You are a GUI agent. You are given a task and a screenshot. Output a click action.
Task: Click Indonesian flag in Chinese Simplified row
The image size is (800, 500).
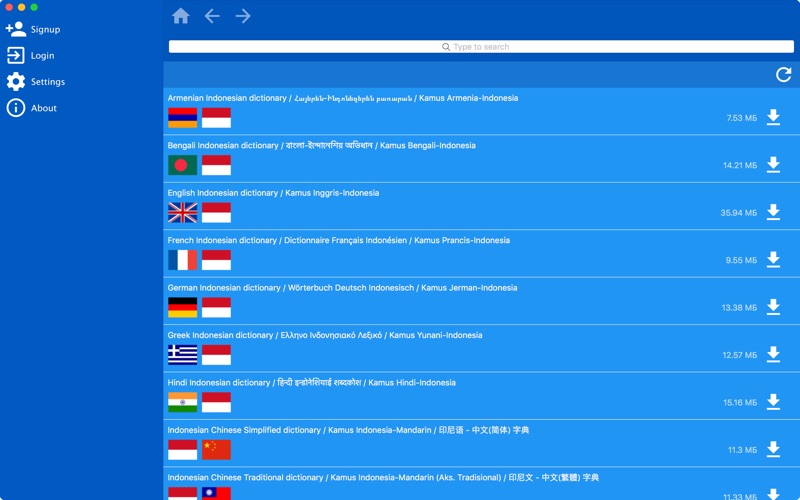[183, 450]
